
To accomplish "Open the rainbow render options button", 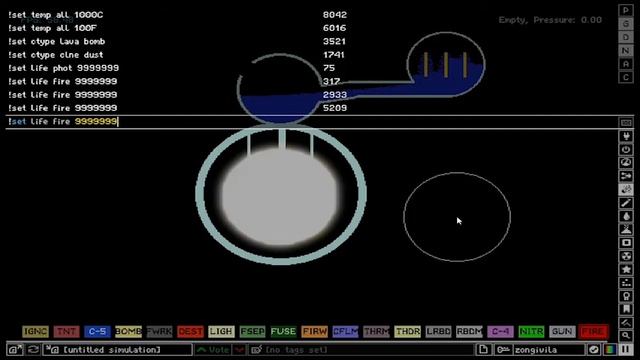I will tap(610, 350).
